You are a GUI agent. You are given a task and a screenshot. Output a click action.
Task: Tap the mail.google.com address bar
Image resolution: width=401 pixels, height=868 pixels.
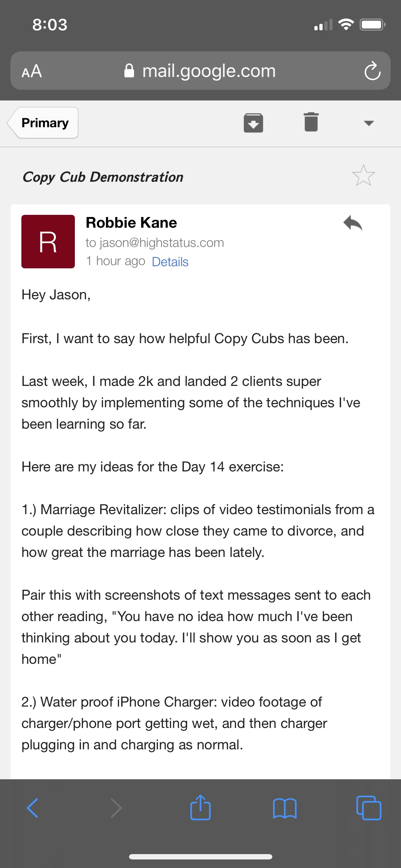click(x=200, y=71)
